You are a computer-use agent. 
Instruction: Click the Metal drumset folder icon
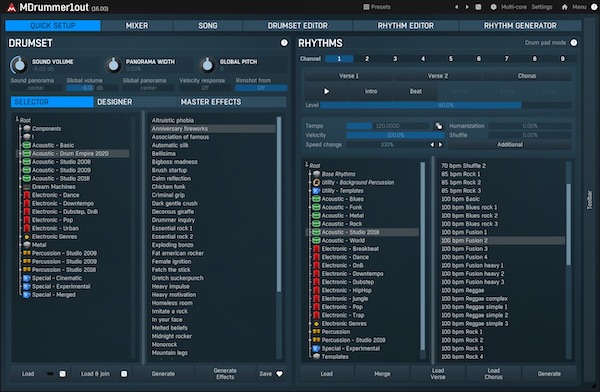click(x=26, y=245)
